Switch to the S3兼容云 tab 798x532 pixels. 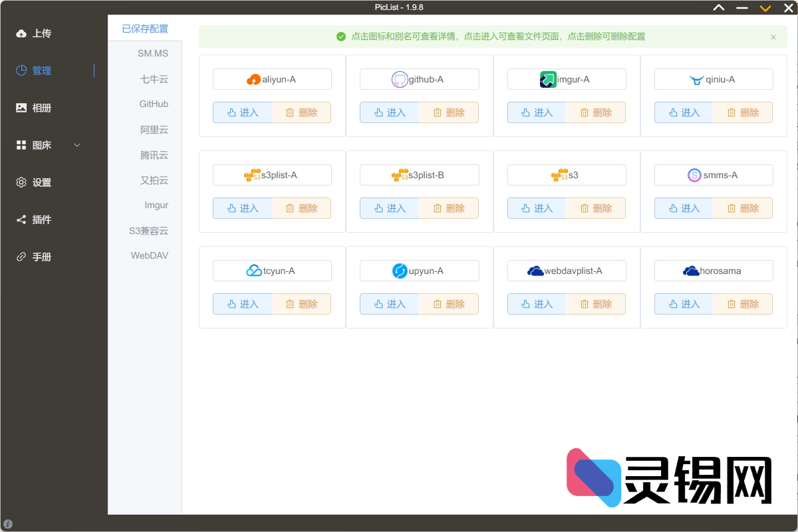pos(149,231)
